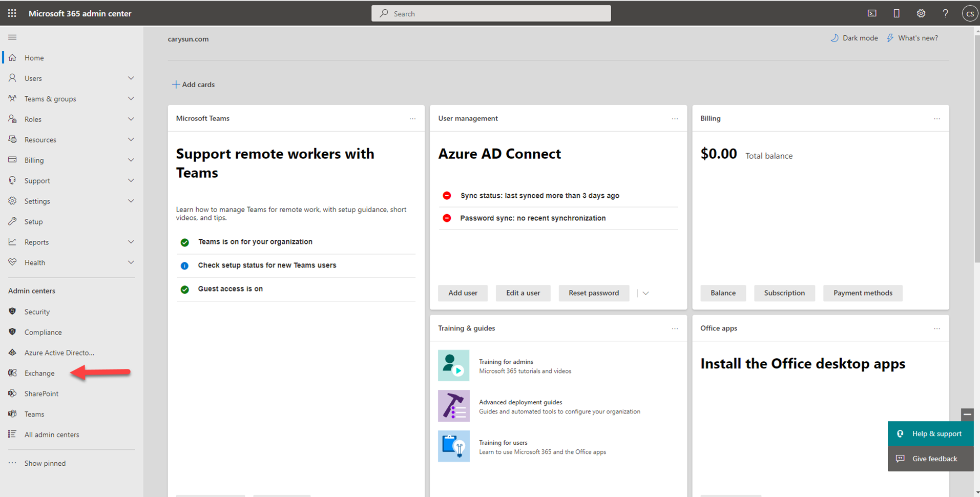
Task: Open User management card more options
Action: pos(675,118)
